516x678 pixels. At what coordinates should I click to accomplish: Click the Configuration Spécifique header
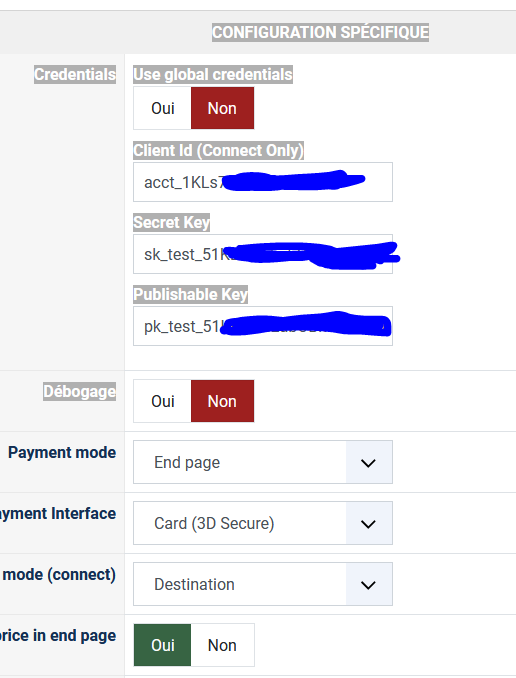[x=320, y=32]
